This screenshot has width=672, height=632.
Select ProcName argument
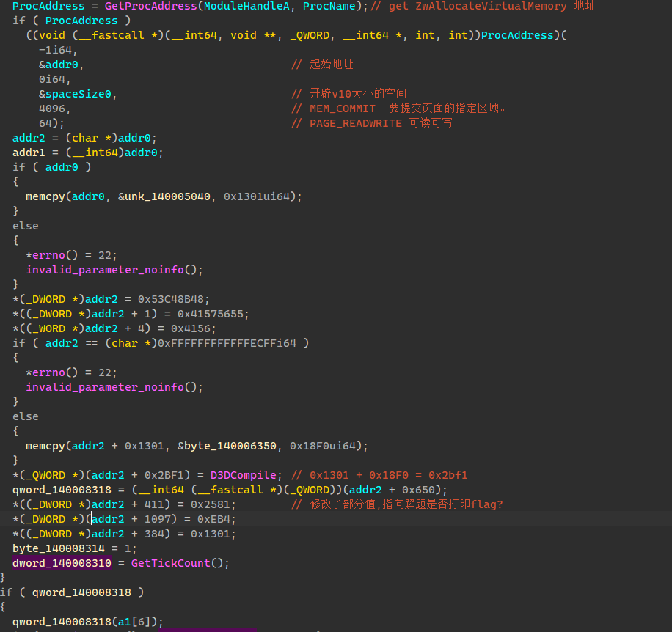pos(329,6)
